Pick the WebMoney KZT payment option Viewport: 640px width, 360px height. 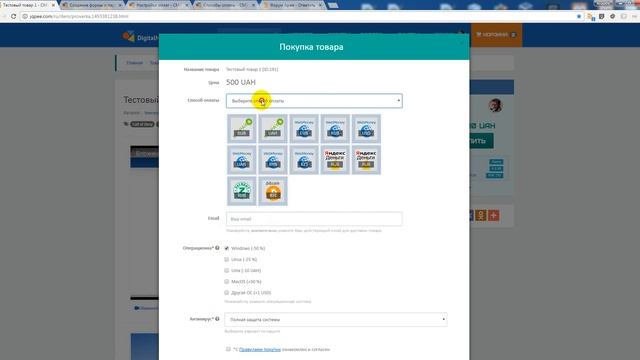(304, 160)
